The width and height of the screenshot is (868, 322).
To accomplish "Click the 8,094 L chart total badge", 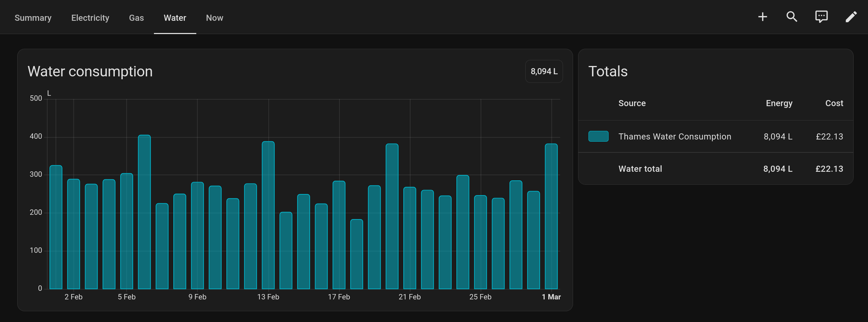I will pyautogui.click(x=544, y=71).
